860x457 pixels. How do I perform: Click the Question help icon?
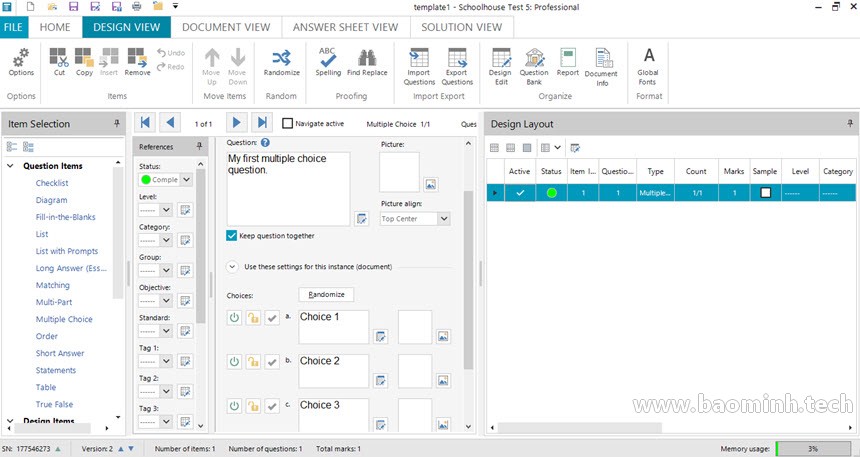[265, 143]
